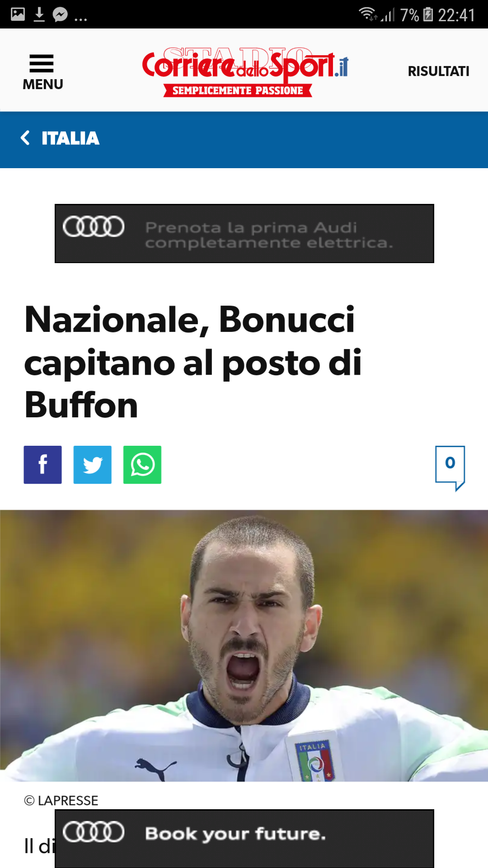Open the Audi electric car banner ad

click(x=244, y=233)
